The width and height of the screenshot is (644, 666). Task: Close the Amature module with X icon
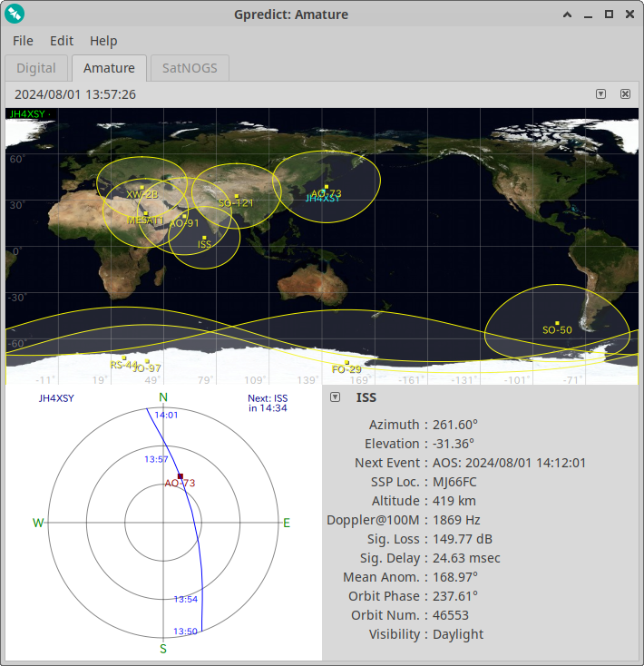point(625,94)
